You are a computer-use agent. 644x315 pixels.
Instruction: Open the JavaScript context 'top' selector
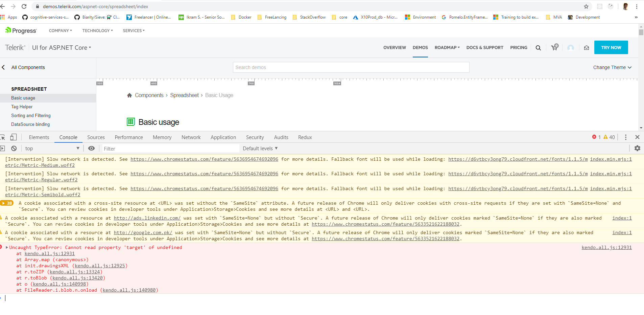[x=52, y=148]
